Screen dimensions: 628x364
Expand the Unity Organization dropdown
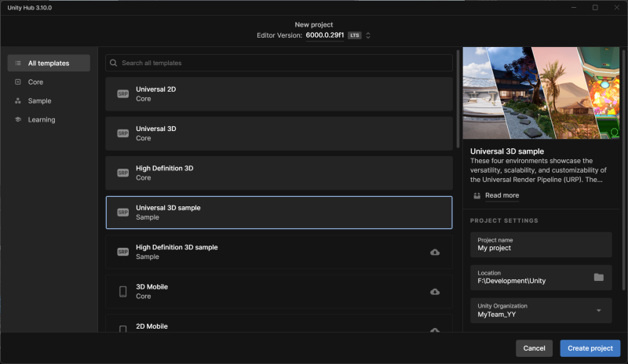[x=598, y=311]
